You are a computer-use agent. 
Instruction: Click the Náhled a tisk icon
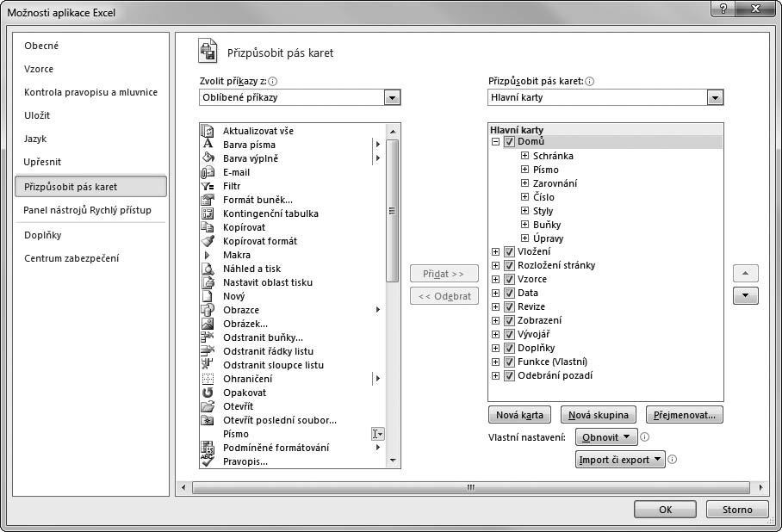pyautogui.click(x=208, y=269)
